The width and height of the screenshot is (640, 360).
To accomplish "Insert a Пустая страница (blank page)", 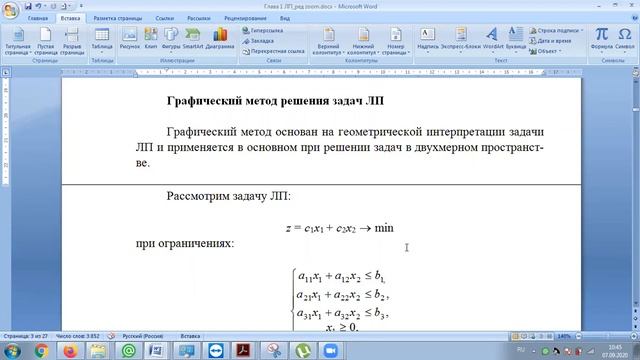I will 45,41.
